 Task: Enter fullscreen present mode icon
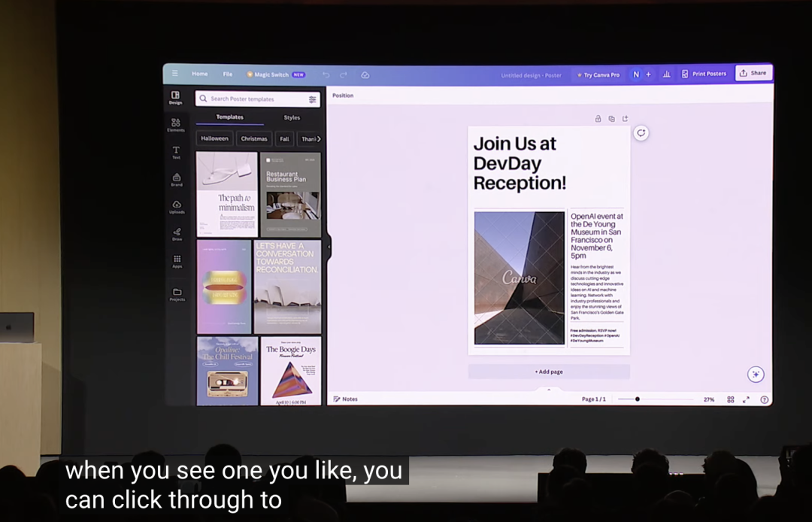[x=747, y=399]
